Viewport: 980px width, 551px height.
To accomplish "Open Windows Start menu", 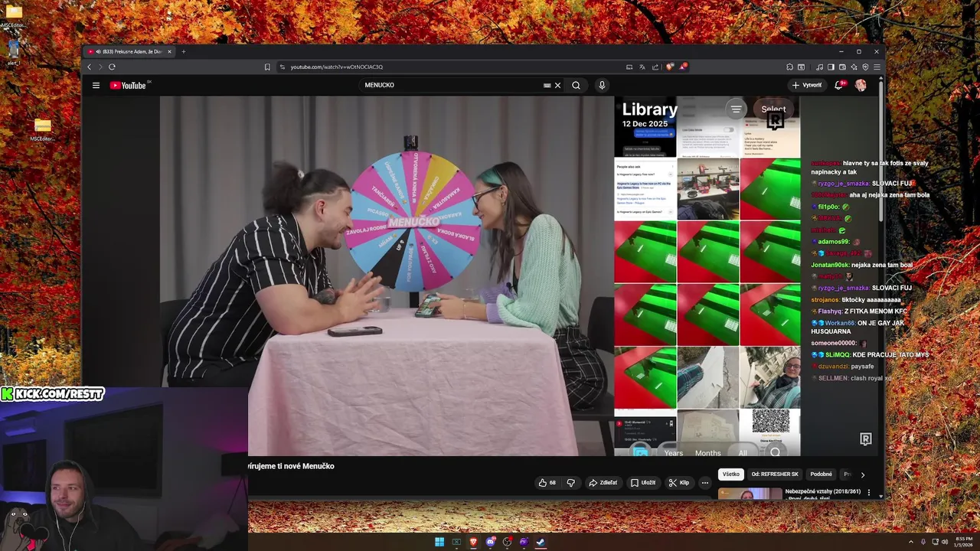I will 439,542.
